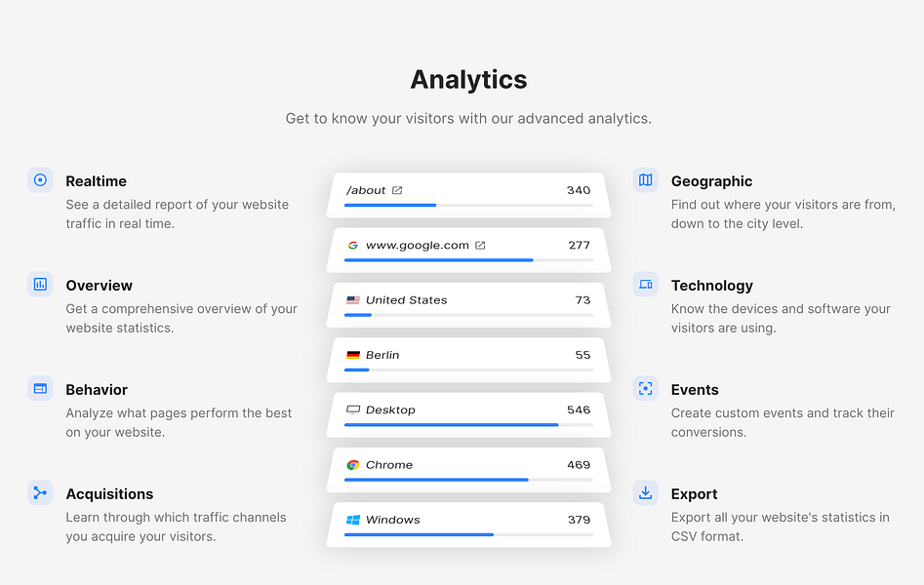Image resolution: width=924 pixels, height=585 pixels.
Task: Click the Chrome browser logo
Action: coord(353,465)
